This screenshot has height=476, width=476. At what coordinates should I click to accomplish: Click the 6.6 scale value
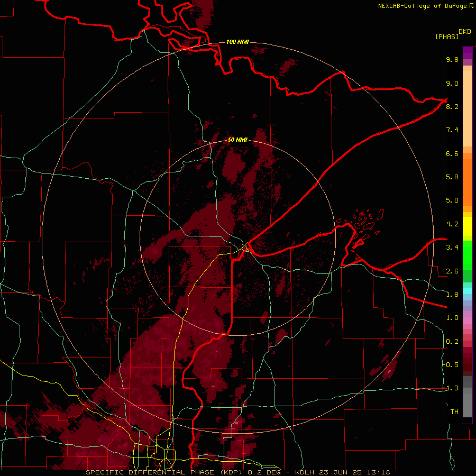point(452,153)
